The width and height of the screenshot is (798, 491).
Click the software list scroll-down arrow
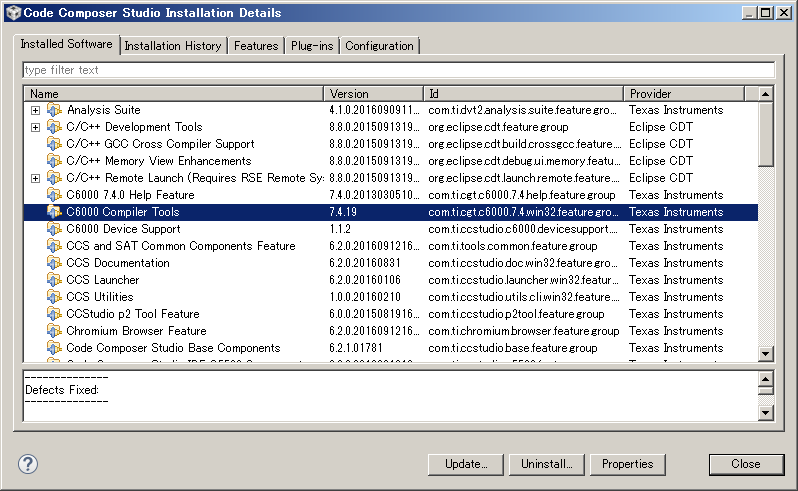point(765,354)
